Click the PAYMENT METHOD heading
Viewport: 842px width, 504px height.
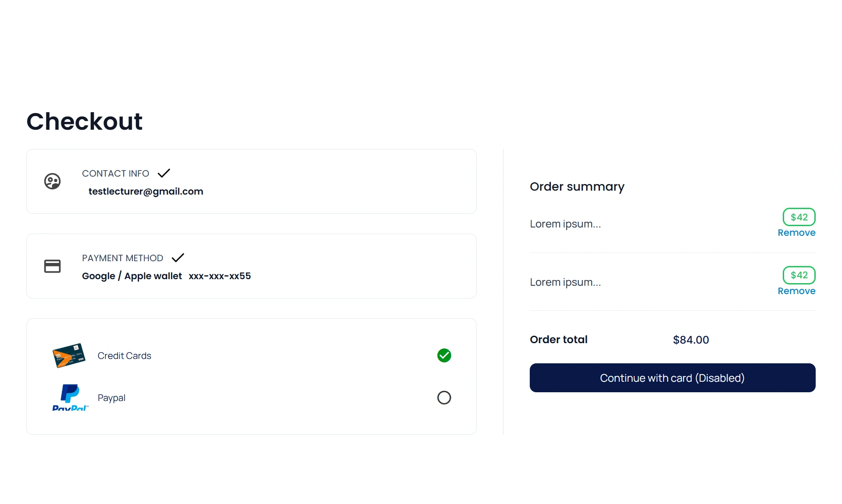(x=122, y=258)
